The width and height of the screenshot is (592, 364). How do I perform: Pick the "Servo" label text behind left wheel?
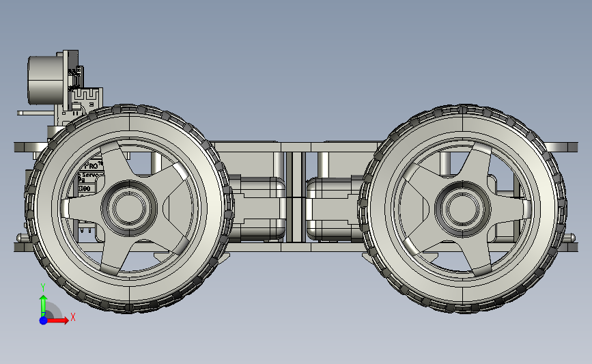(92, 176)
